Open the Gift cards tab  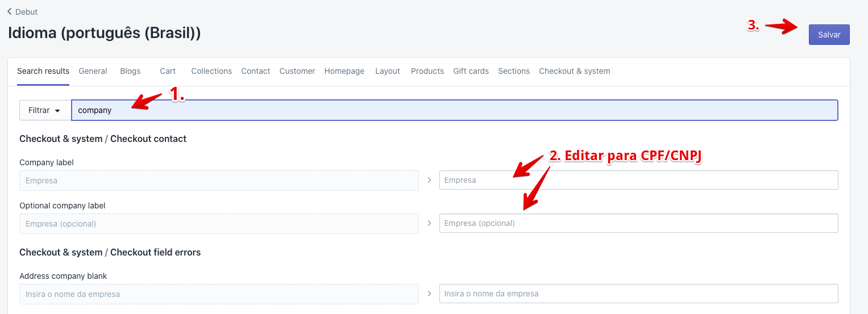click(x=471, y=71)
